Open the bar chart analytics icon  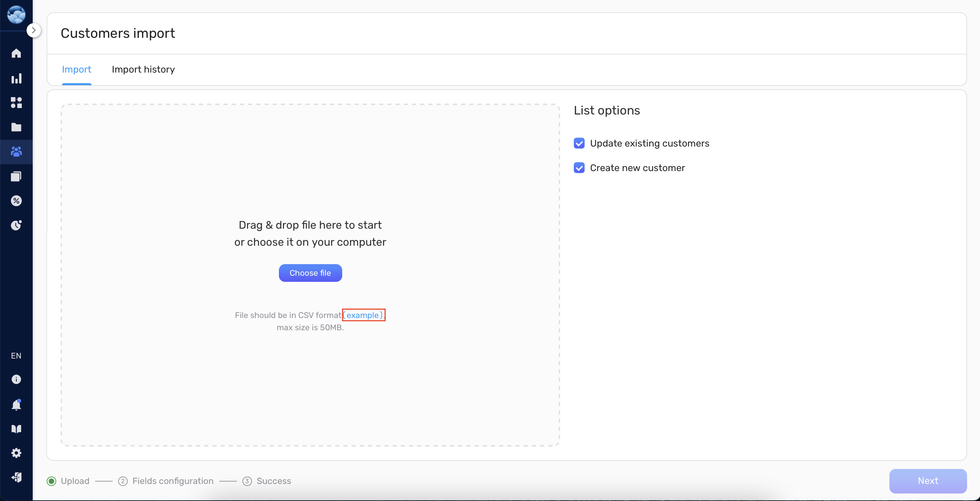click(16, 78)
